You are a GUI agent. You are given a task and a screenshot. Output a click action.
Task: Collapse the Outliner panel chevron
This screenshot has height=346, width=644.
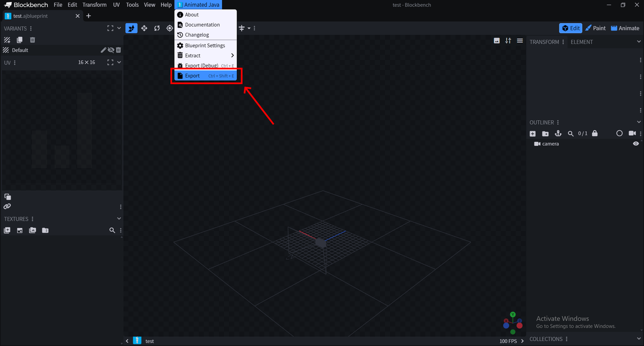[x=639, y=122]
